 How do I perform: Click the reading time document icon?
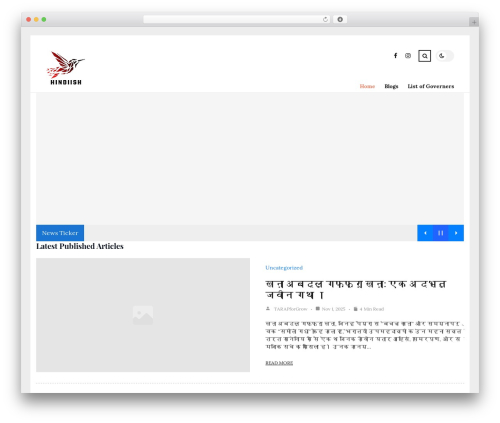[355, 309]
